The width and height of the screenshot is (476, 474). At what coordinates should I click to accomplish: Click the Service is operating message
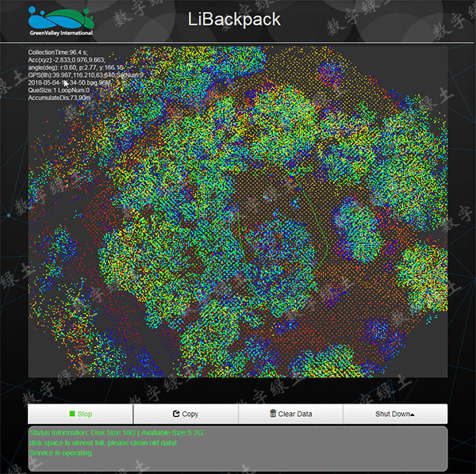tap(61, 453)
